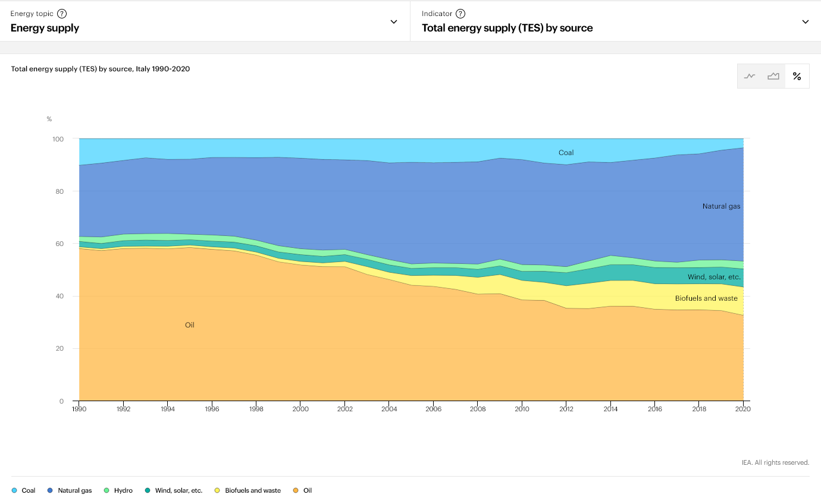The height and width of the screenshot is (504, 821).
Task: Click the 100 y-axis label
Action: pos(58,139)
